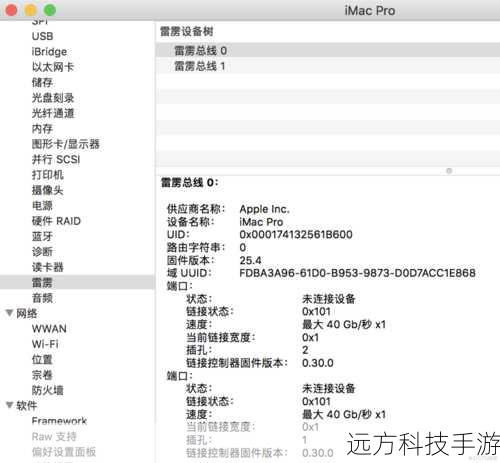Select 偏好设置面板 under 软件
500x463 pixels.
coord(64,452)
